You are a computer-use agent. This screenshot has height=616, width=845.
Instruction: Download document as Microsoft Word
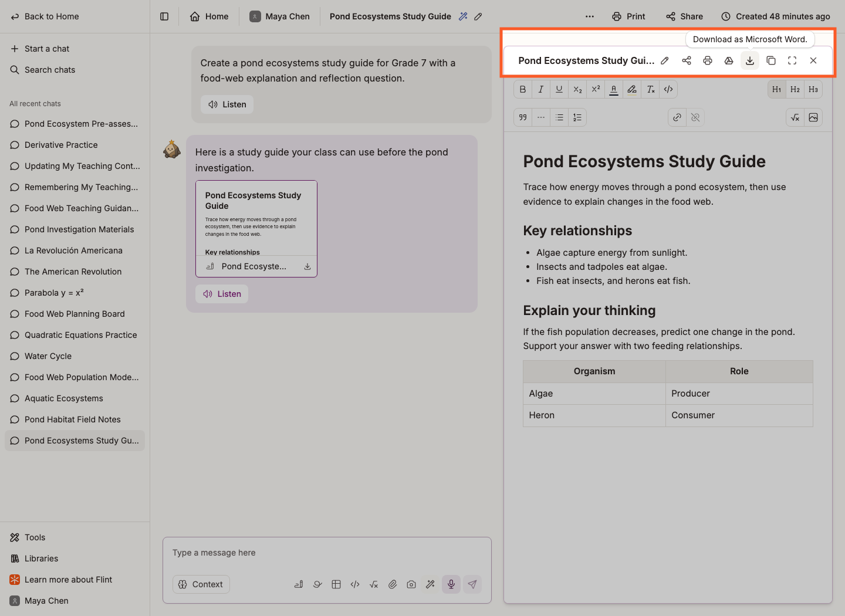(750, 60)
